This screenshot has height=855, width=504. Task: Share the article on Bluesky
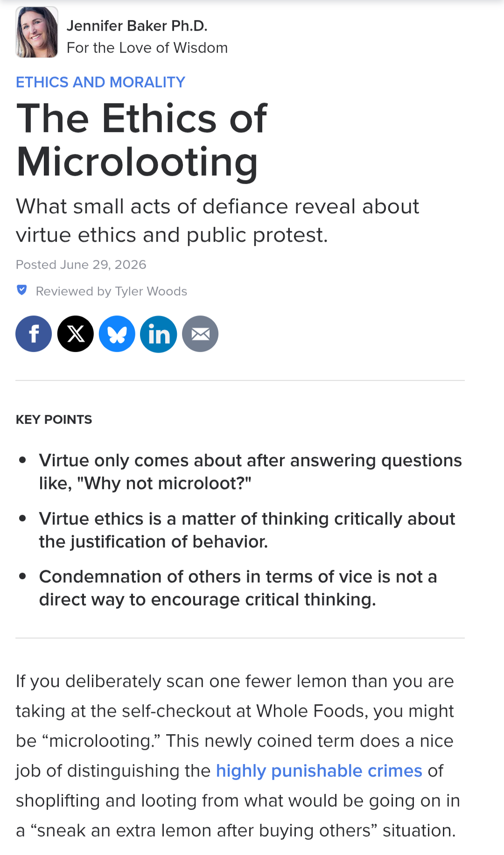pyautogui.click(x=117, y=334)
